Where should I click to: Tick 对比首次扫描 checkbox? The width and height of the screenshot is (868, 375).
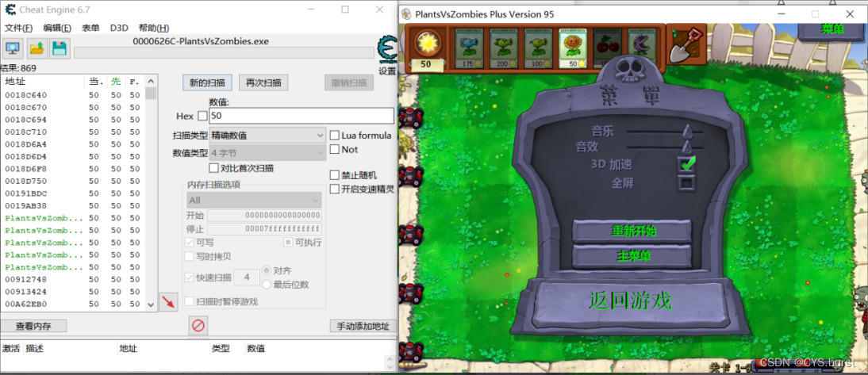(213, 168)
